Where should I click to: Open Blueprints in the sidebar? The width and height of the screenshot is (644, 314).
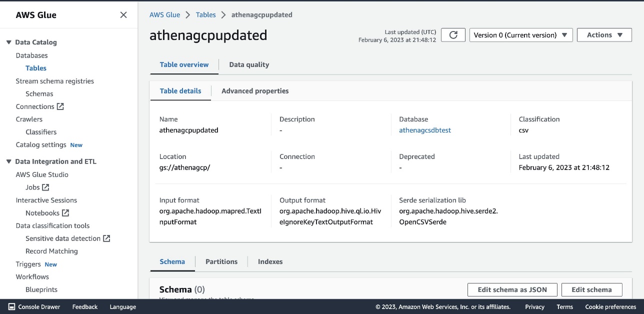pyautogui.click(x=41, y=289)
